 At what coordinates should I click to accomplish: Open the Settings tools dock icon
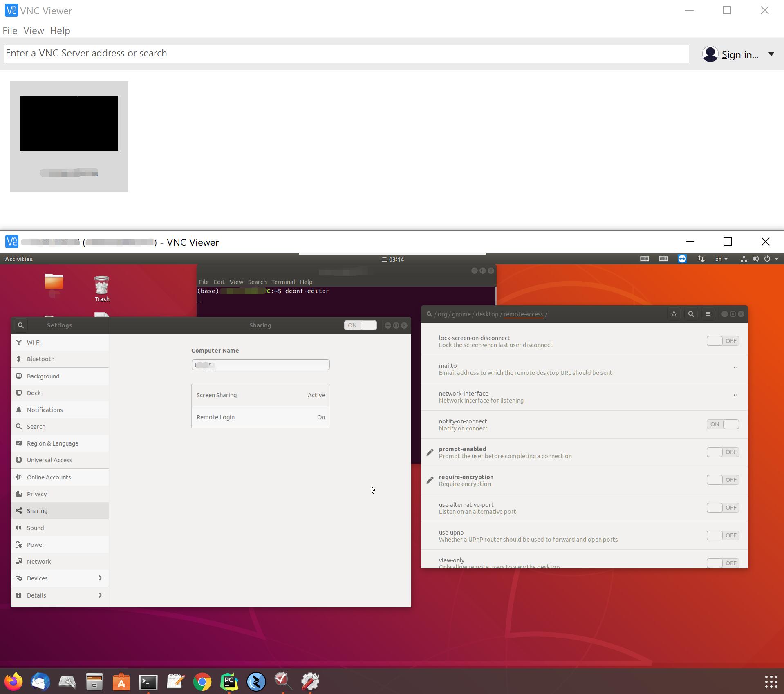point(310,681)
